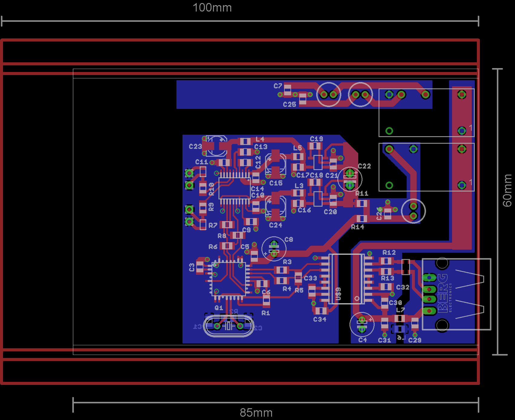Select the C19 label
515x420 pixels.
coord(317,139)
